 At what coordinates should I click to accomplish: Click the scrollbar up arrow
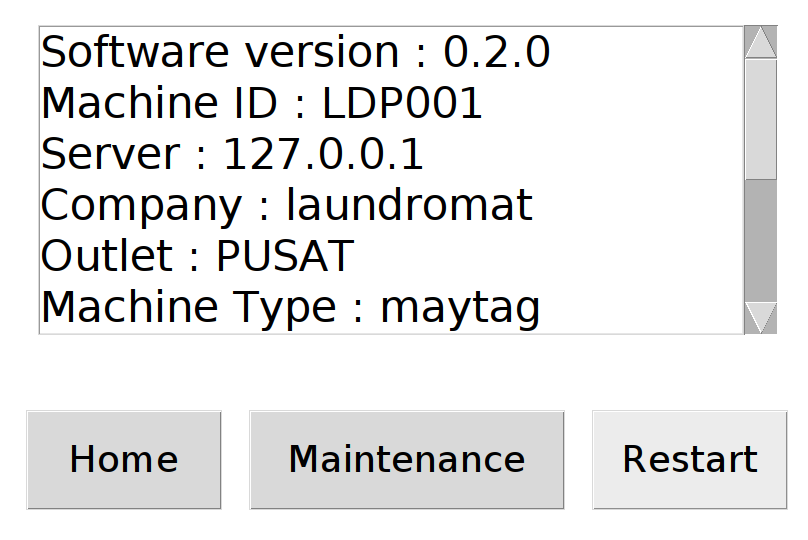[x=761, y=43]
